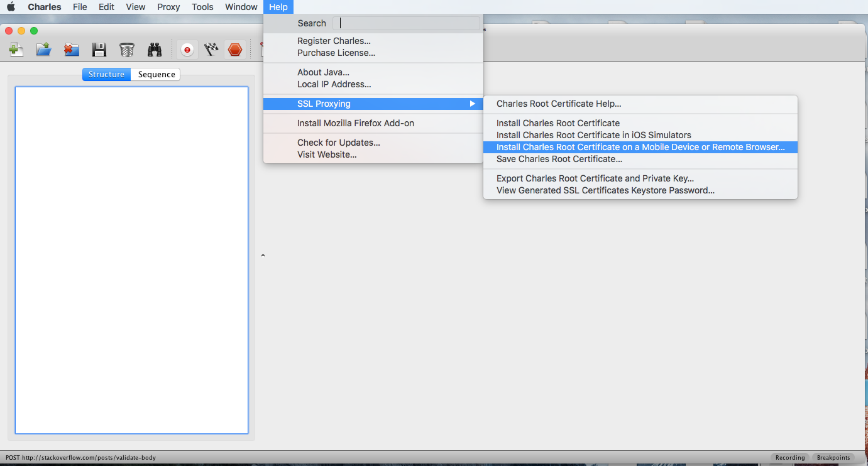Screen dimensions: 868x466
Task: Open the Proxy menu
Action: 168,7
